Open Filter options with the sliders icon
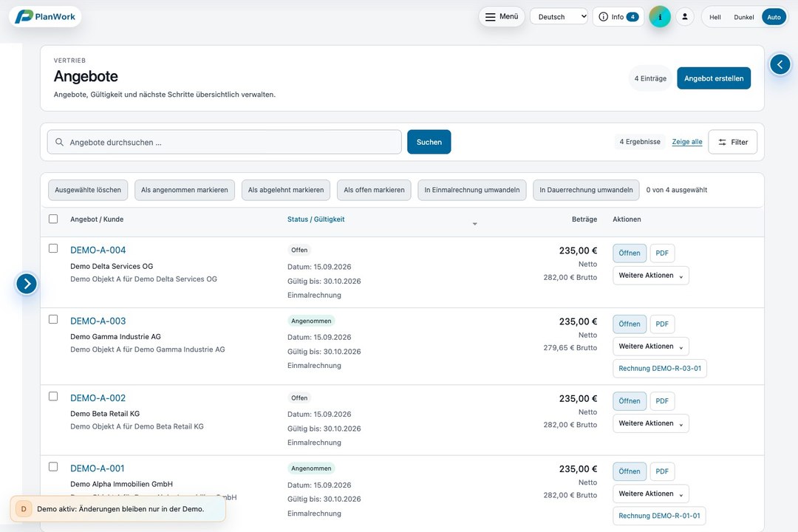Screen dimensions: 798x532 click(732, 142)
